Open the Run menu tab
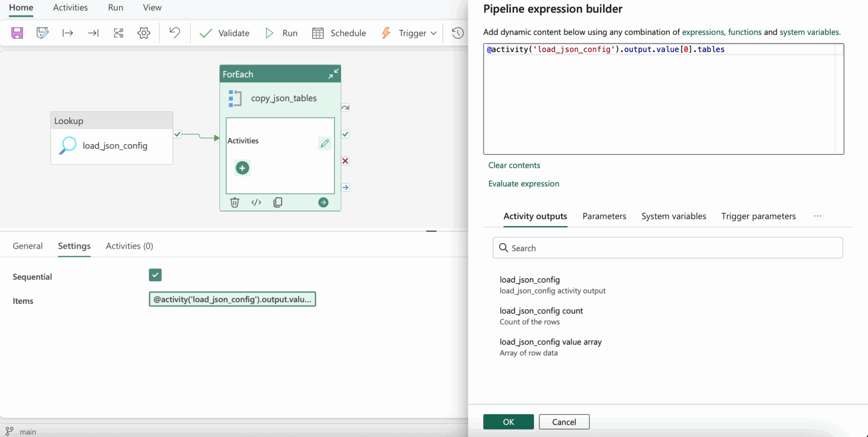This screenshot has width=868, height=437. pos(116,8)
